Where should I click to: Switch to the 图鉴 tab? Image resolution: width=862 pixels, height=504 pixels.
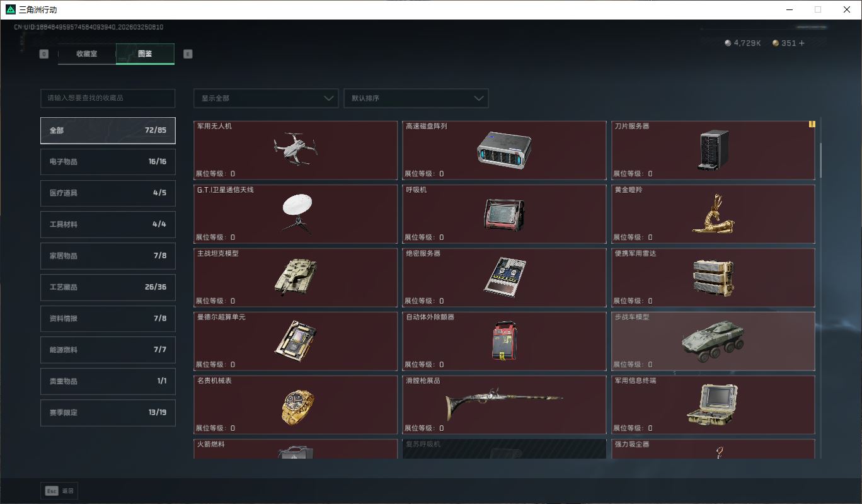145,54
